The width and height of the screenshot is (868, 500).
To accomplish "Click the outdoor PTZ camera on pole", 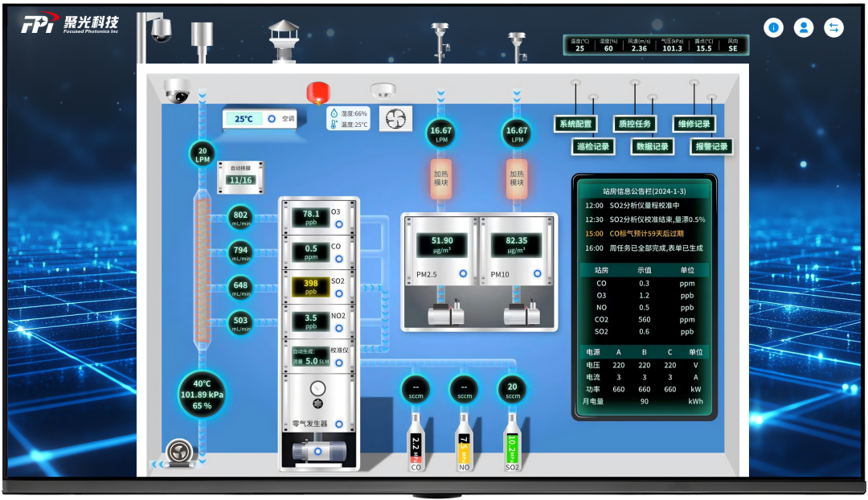I will pyautogui.click(x=159, y=30).
